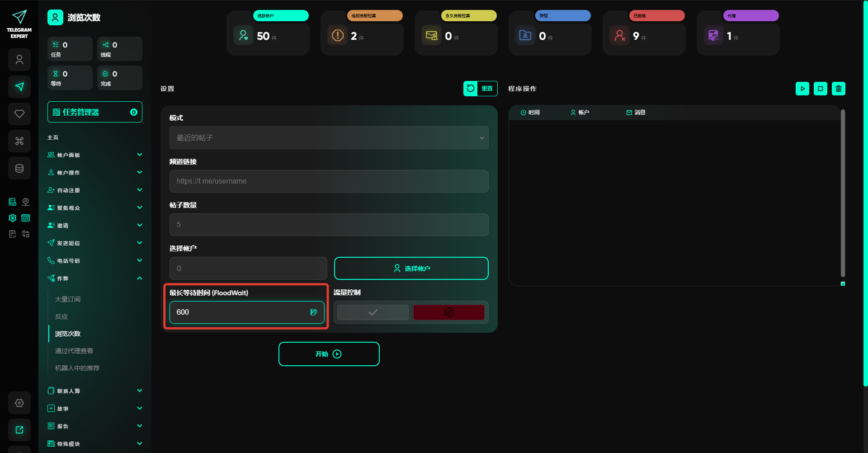The image size is (868, 453).
Task: Click the user profile icon in sidebar
Action: tap(19, 60)
